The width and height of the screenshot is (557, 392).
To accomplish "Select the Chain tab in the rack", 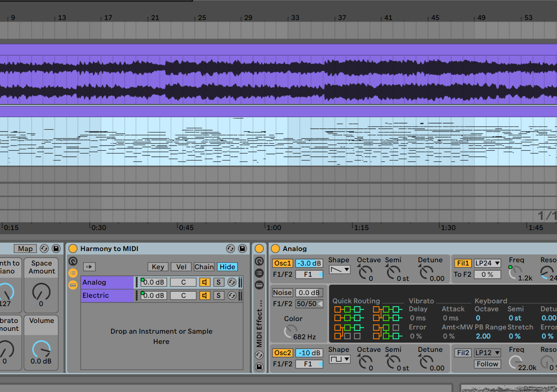I will pyautogui.click(x=204, y=266).
